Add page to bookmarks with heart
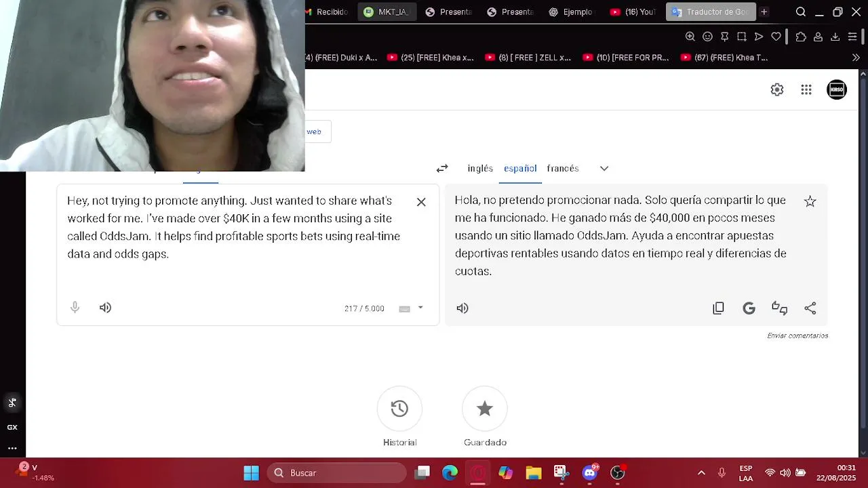 [776, 37]
